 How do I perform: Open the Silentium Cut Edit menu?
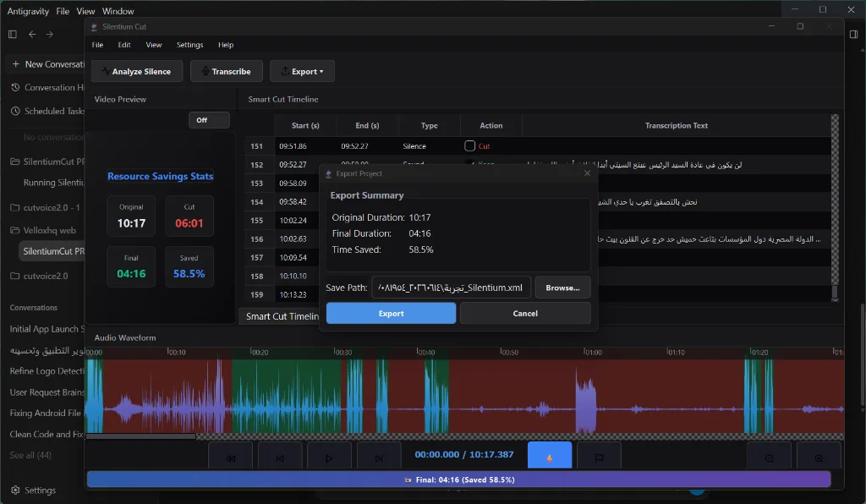point(124,45)
